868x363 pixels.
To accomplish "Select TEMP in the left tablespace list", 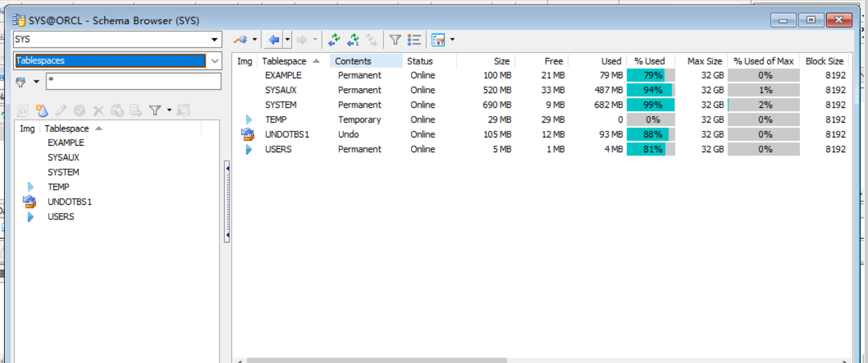I will 58,187.
